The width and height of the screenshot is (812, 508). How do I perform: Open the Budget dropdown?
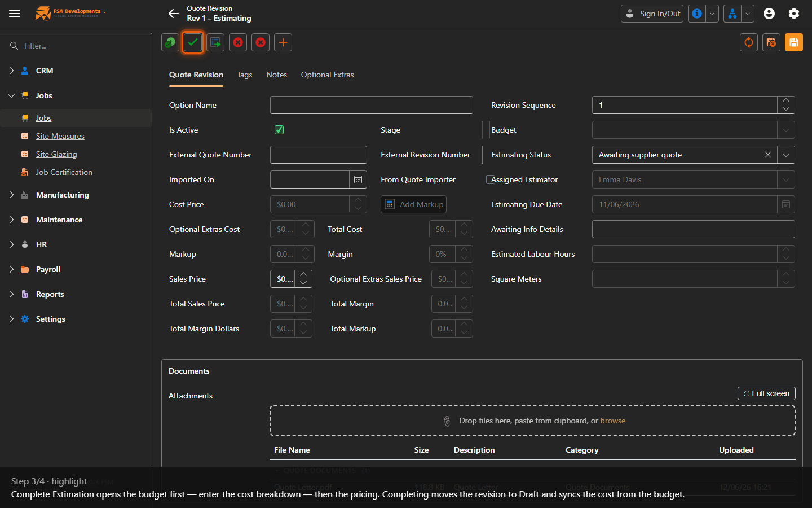pos(786,130)
